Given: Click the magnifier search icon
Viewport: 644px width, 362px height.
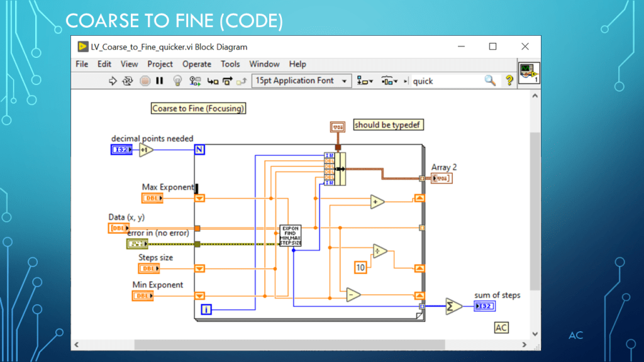Looking at the screenshot, I should 490,81.
